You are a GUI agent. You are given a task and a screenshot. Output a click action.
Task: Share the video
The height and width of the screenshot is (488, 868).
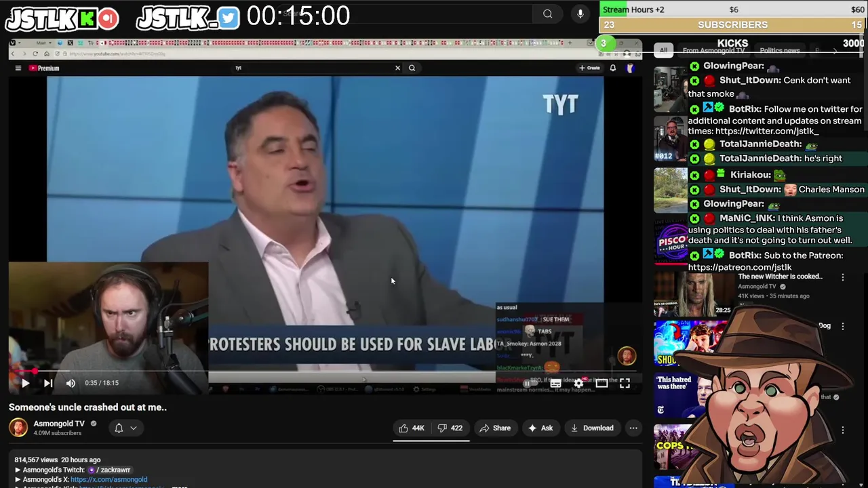[x=495, y=428]
